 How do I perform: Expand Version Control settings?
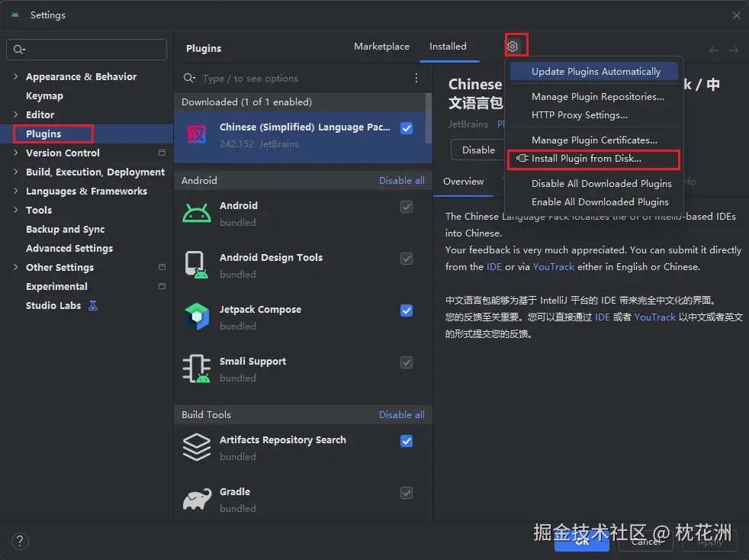(x=16, y=153)
